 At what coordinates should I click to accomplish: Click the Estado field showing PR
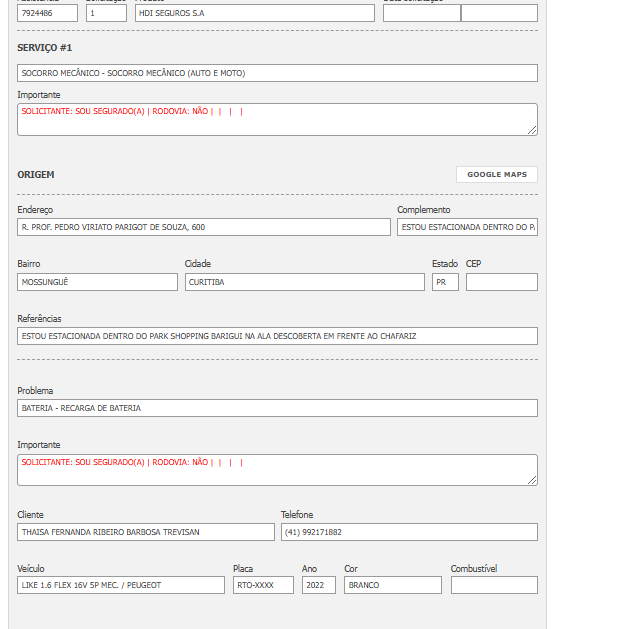[x=445, y=282]
